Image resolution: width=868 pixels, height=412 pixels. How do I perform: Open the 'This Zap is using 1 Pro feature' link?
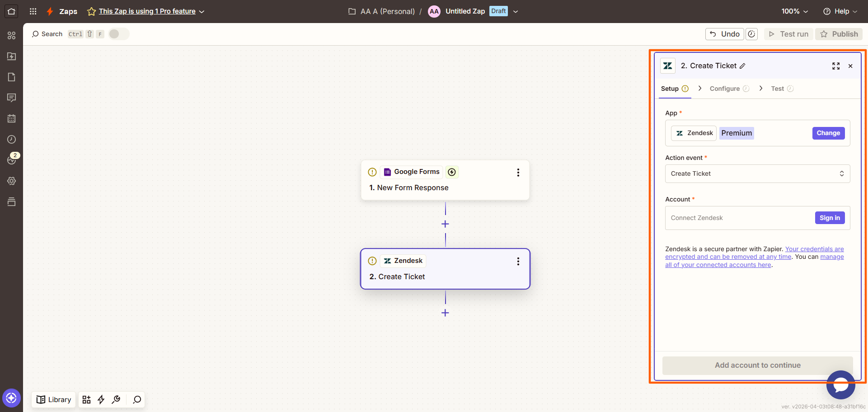[147, 11]
